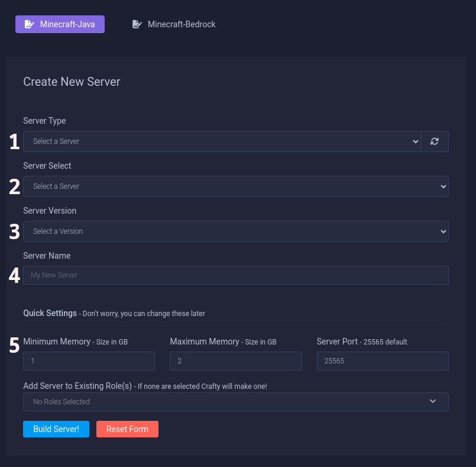Open the Server Select dropdown
The height and width of the screenshot is (467, 476).
tap(236, 186)
